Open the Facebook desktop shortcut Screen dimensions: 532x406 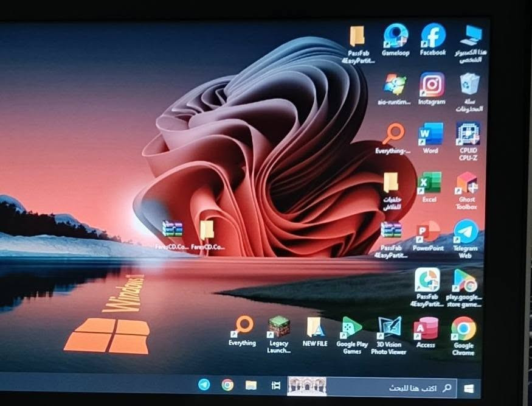click(432, 40)
